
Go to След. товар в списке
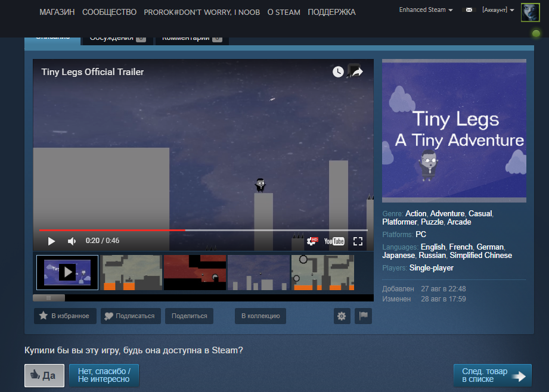pyautogui.click(x=492, y=375)
